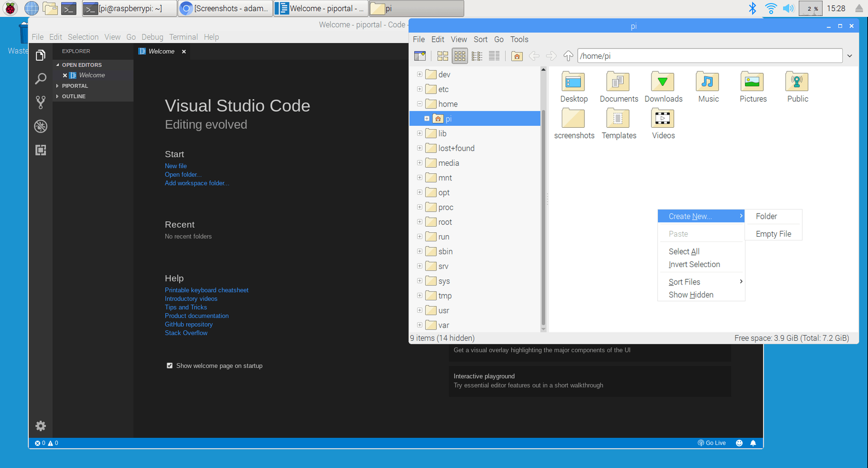Open the Stack Overflow help link
868x468 pixels.
point(186,333)
